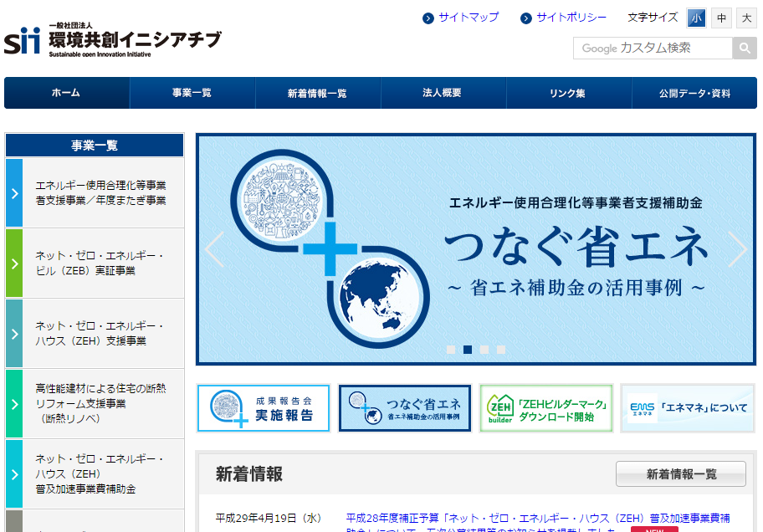Open 事業一覧 navigation tab
The height and width of the screenshot is (532, 763).
pyautogui.click(x=192, y=93)
